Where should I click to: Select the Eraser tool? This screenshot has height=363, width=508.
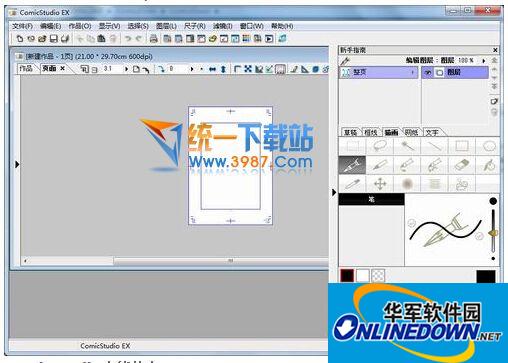(462, 165)
